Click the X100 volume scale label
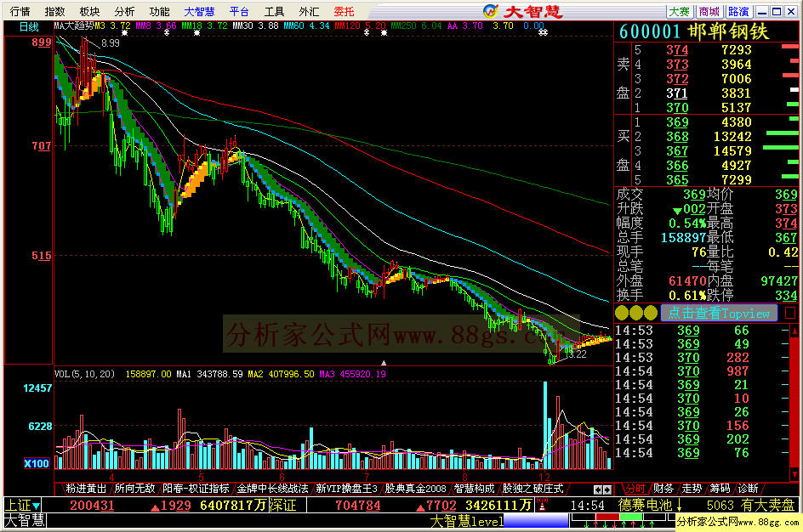The width and height of the screenshot is (803, 532). [37, 463]
